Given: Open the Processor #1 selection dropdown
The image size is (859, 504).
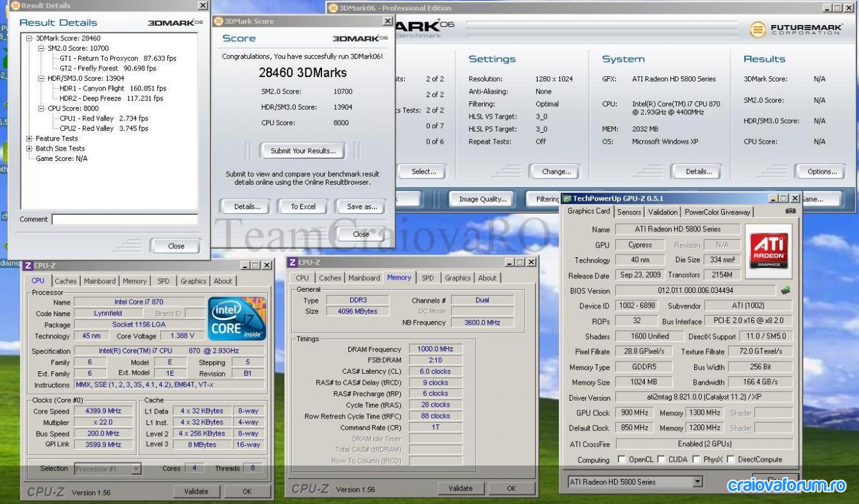Looking at the screenshot, I should (136, 469).
